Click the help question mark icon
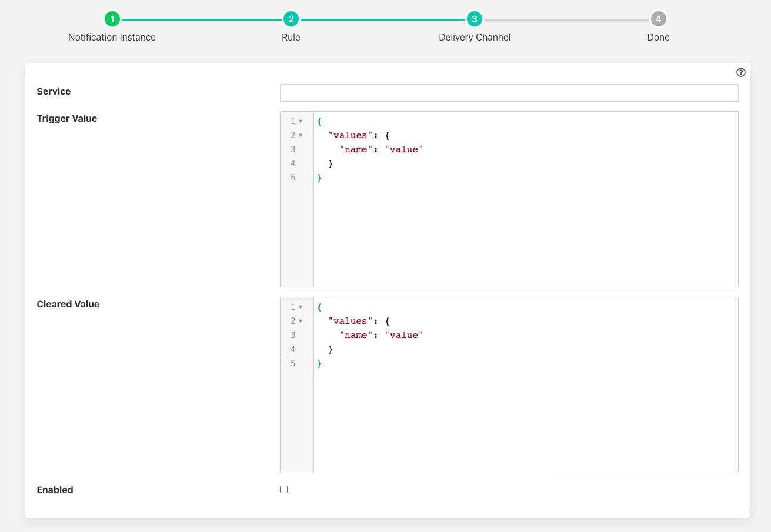Screen dimensions: 771x532 (740, 72)
